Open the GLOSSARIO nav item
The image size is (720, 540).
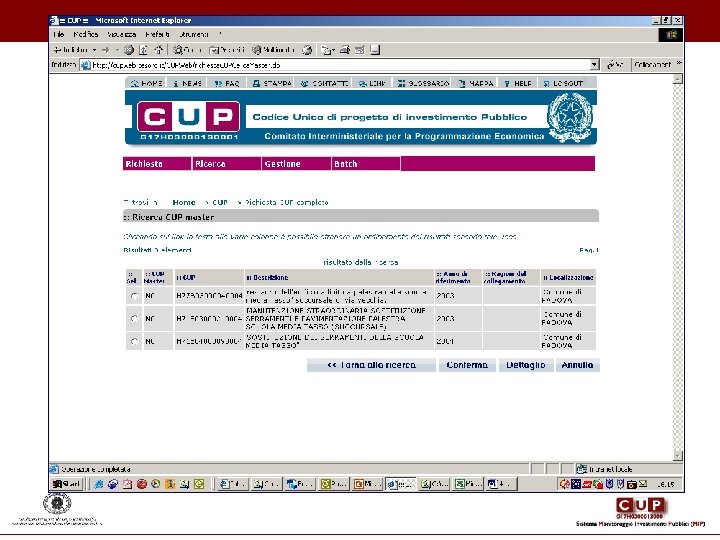coord(423,83)
